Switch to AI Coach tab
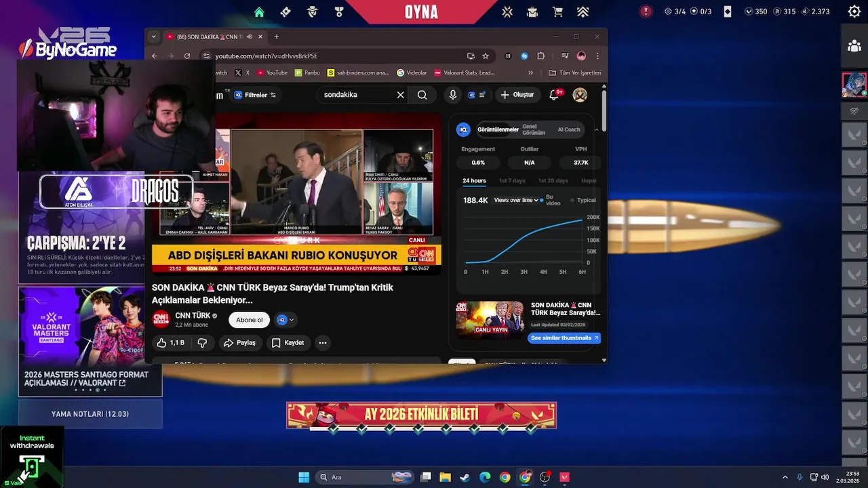868x488 pixels. tap(569, 129)
